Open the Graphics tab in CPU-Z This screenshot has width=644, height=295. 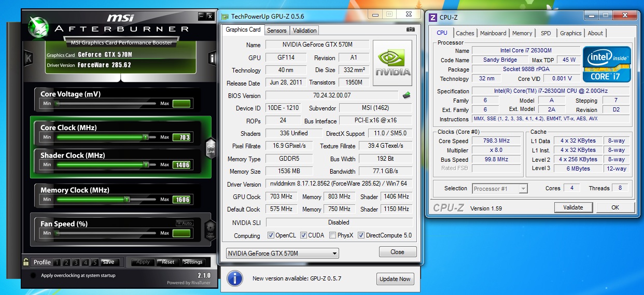571,33
